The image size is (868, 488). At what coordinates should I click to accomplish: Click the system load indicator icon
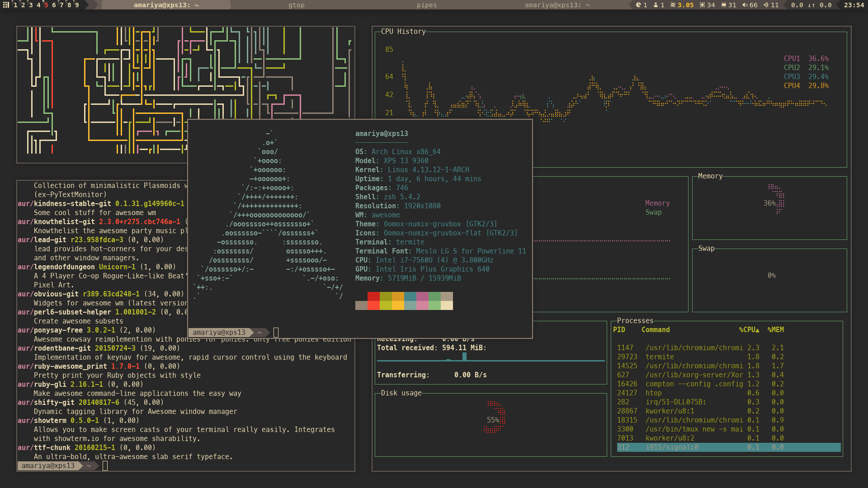673,5
